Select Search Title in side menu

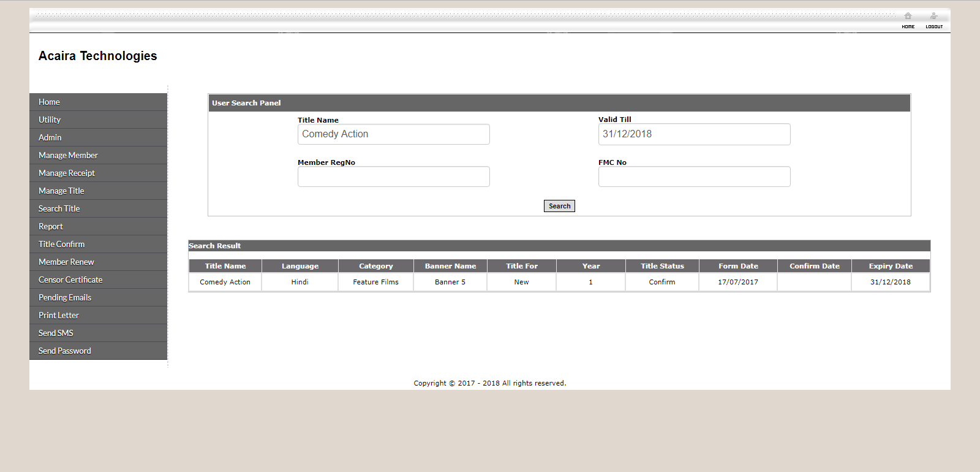(59, 209)
